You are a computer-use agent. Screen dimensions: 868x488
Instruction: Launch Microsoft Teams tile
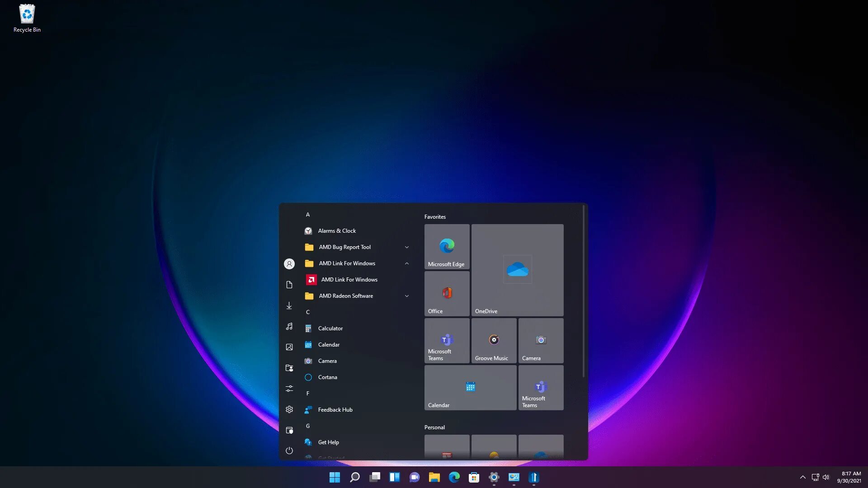click(x=446, y=340)
